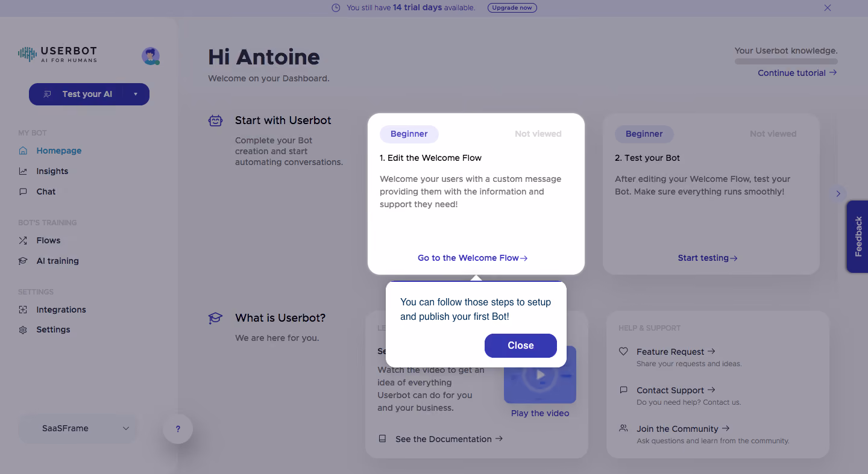Viewport: 868px width, 474px height.
Task: Click the Contact Support link
Action: tap(676, 390)
